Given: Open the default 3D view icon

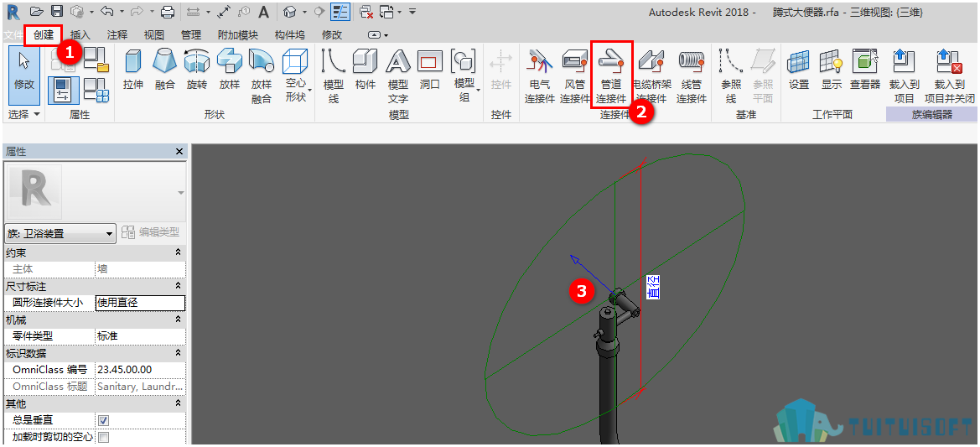Looking at the screenshot, I should (x=289, y=11).
